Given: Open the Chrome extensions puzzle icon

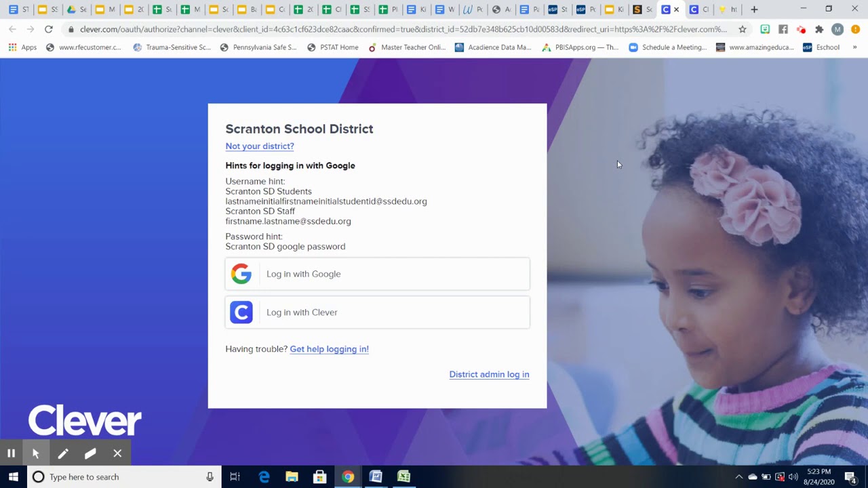Looking at the screenshot, I should pos(819,29).
